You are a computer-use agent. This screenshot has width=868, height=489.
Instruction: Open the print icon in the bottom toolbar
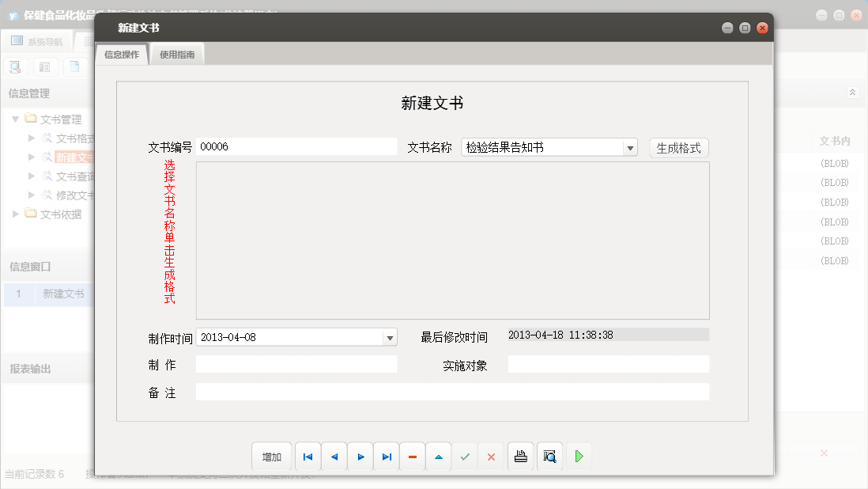(520, 456)
